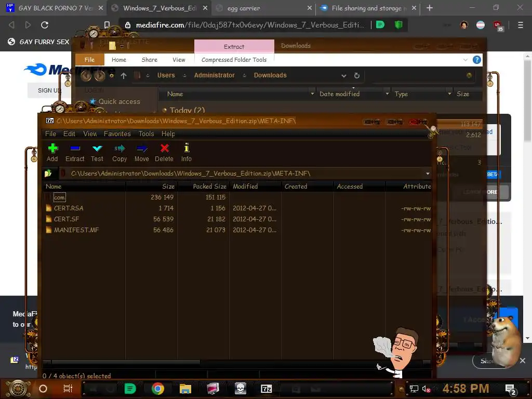Sort 7-Zip list by Accessed column
Image resolution: width=532 pixels, height=399 pixels.
point(359,187)
